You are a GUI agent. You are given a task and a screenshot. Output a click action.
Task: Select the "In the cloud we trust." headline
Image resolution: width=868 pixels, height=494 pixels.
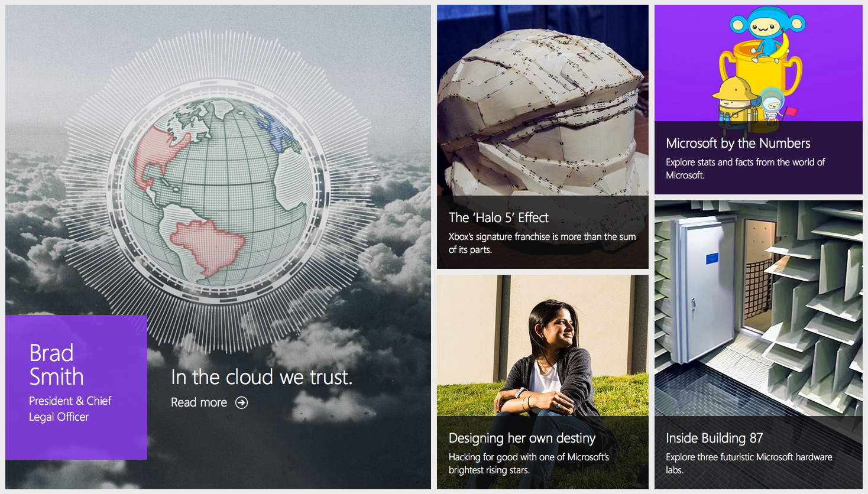coord(261,377)
